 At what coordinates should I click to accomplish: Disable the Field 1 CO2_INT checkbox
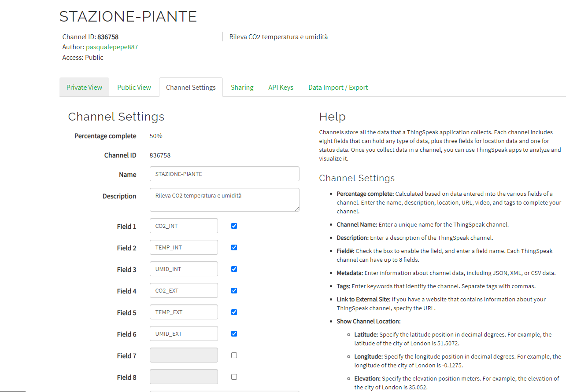pyautogui.click(x=234, y=226)
